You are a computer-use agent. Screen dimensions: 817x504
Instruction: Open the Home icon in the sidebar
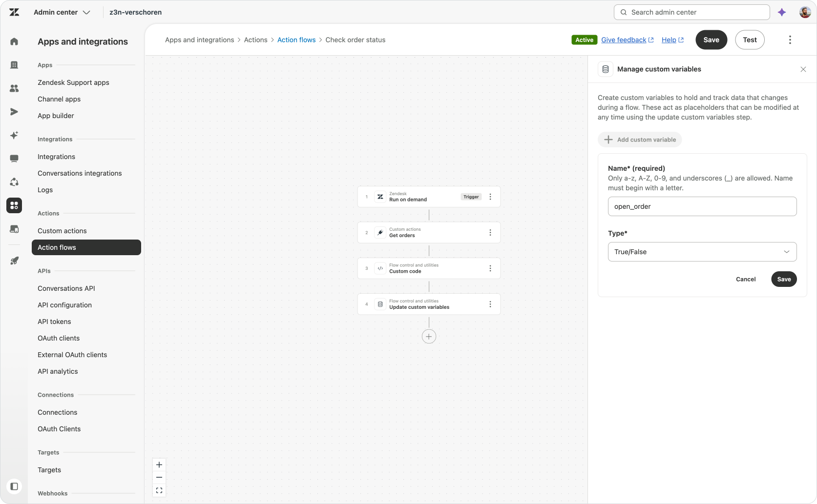point(14,41)
